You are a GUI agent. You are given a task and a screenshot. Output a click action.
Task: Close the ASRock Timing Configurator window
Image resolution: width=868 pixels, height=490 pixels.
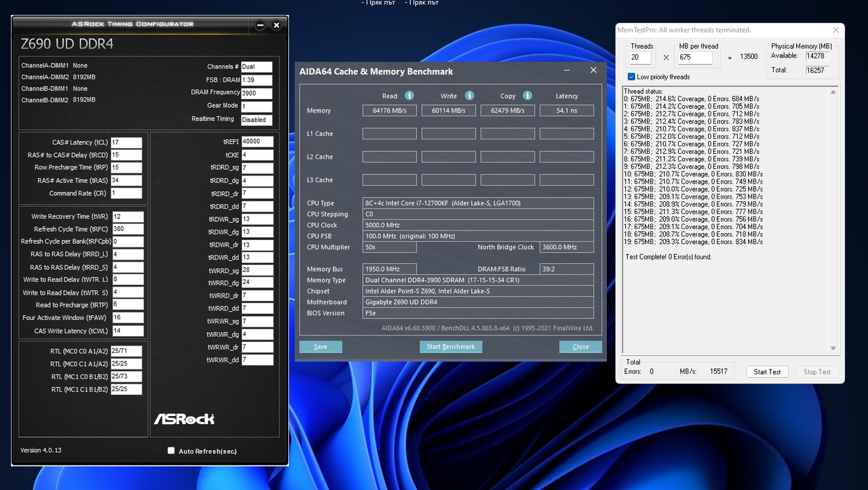[276, 26]
